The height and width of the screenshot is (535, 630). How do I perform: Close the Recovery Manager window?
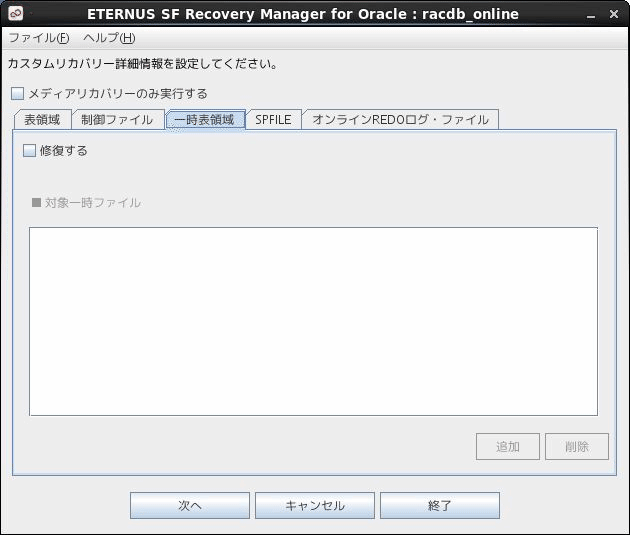click(x=614, y=14)
